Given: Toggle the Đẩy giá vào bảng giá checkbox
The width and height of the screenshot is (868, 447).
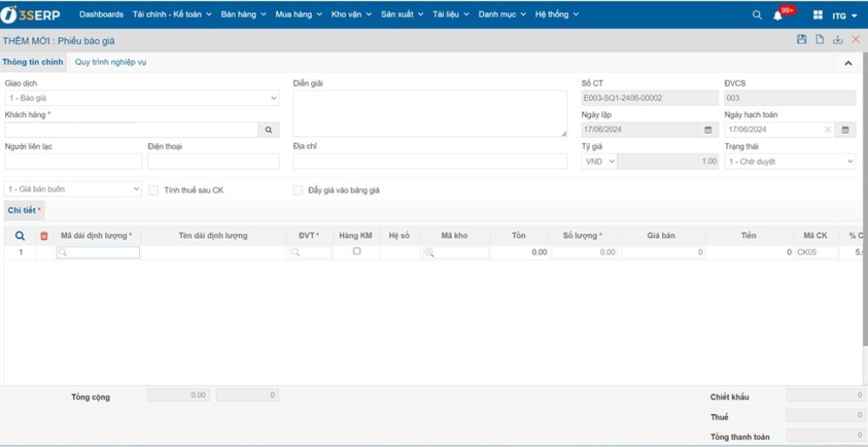Looking at the screenshot, I should 298,190.
